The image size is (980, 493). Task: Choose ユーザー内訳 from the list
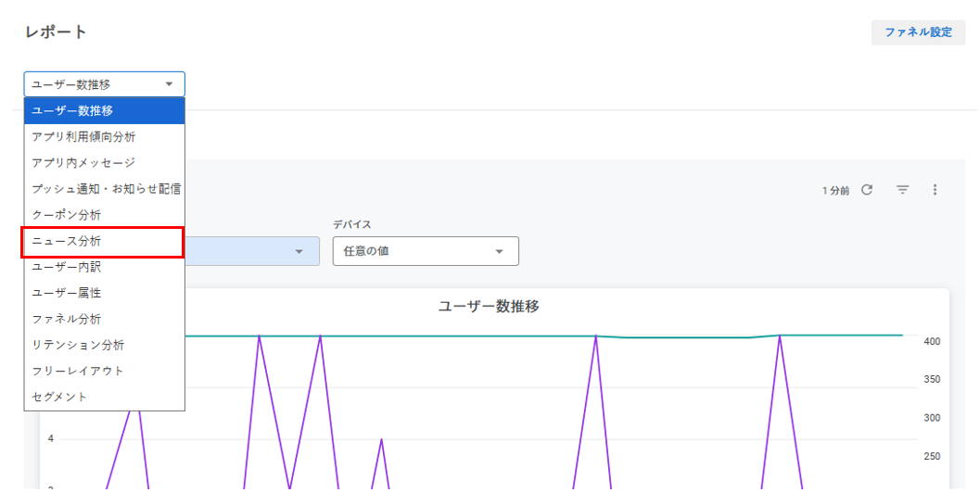coord(105,267)
